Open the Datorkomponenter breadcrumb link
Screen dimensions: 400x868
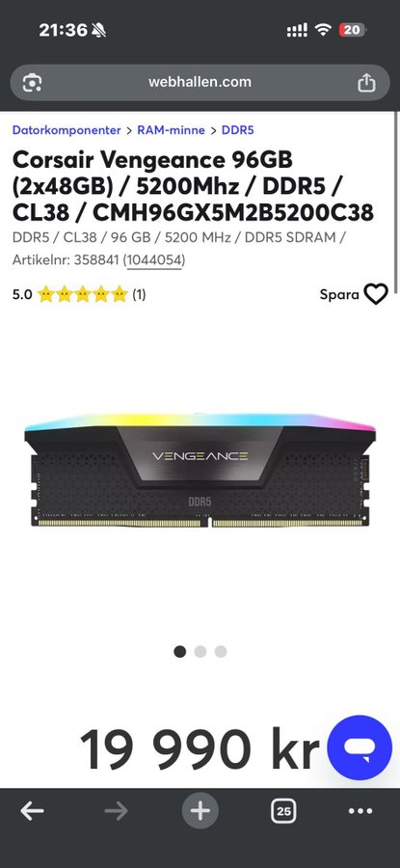67,130
